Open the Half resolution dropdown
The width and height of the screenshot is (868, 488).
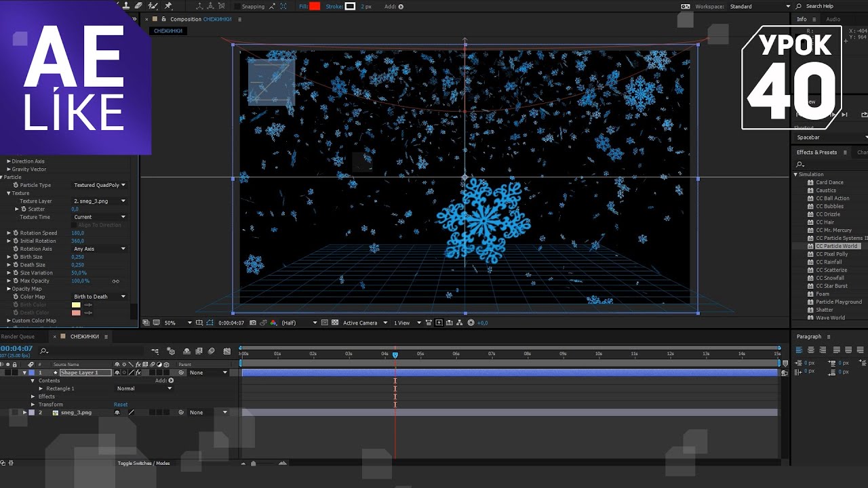(x=299, y=323)
